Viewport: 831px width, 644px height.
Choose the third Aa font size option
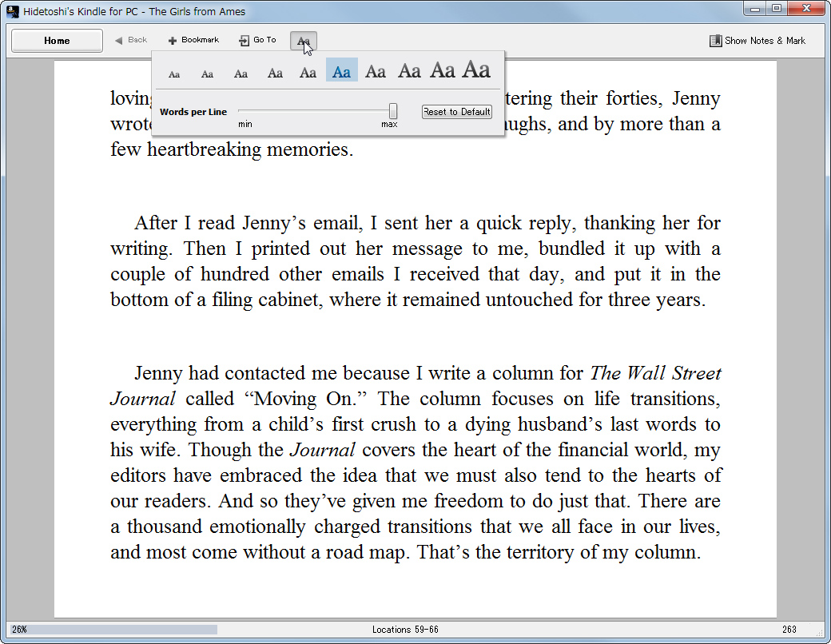click(241, 74)
